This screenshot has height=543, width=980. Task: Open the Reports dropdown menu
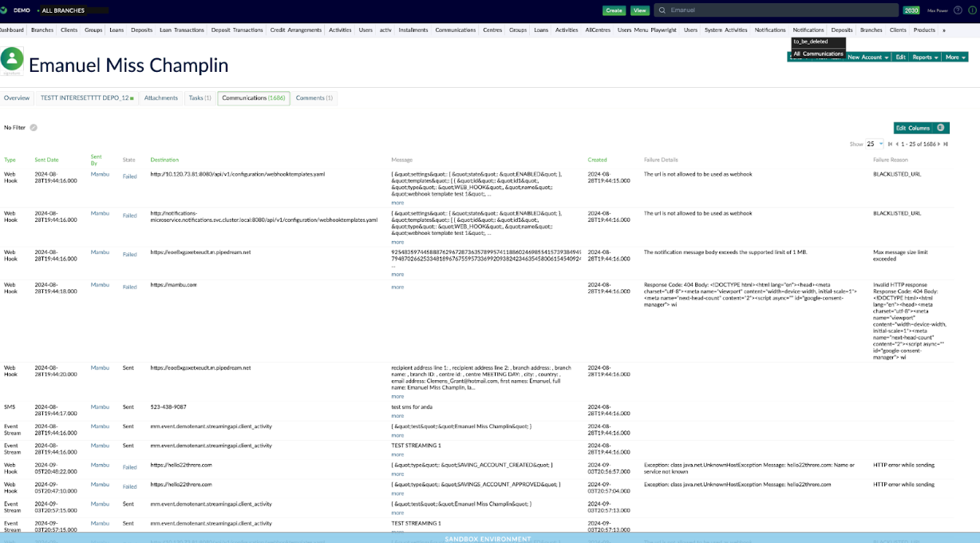pyautogui.click(x=925, y=57)
